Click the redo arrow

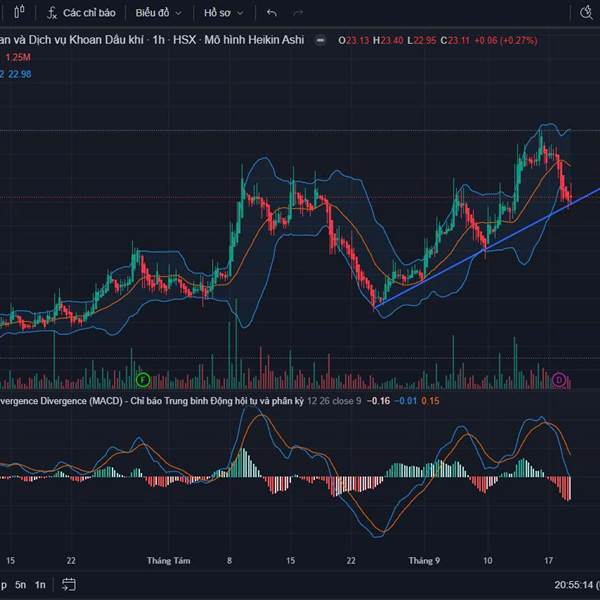point(297,13)
